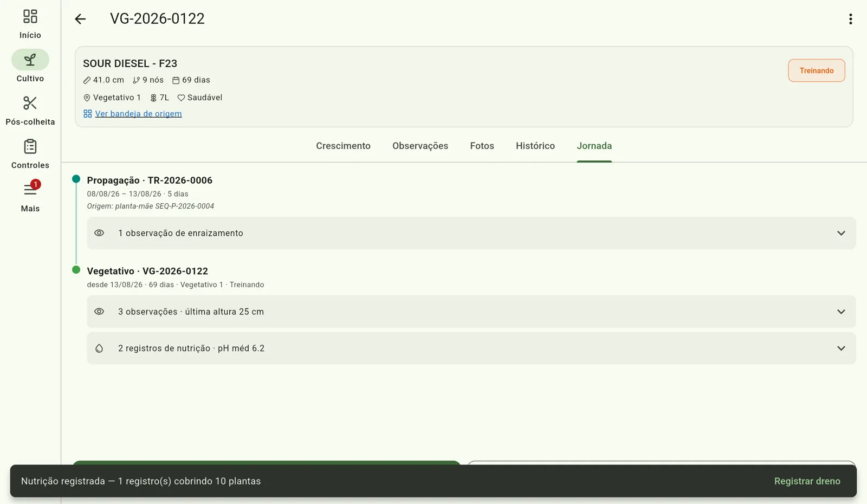Click the eye icon in enraizamento row
This screenshot has width=867, height=504.
(x=99, y=233)
